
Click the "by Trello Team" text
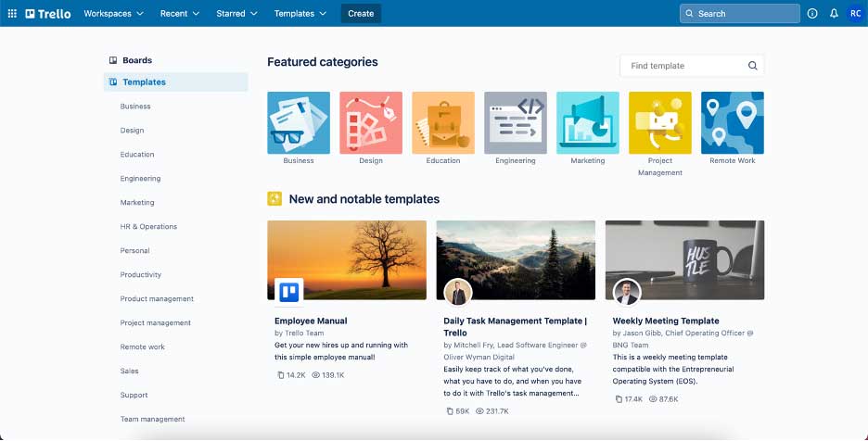click(x=299, y=334)
